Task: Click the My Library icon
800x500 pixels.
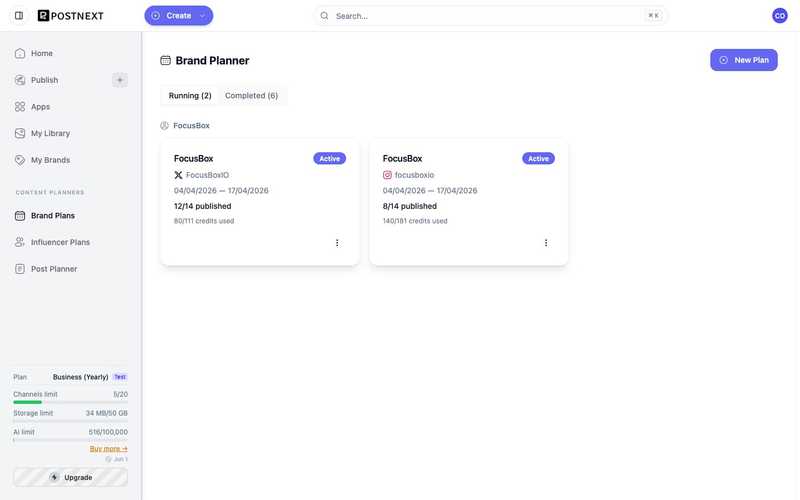Action: pyautogui.click(x=20, y=133)
